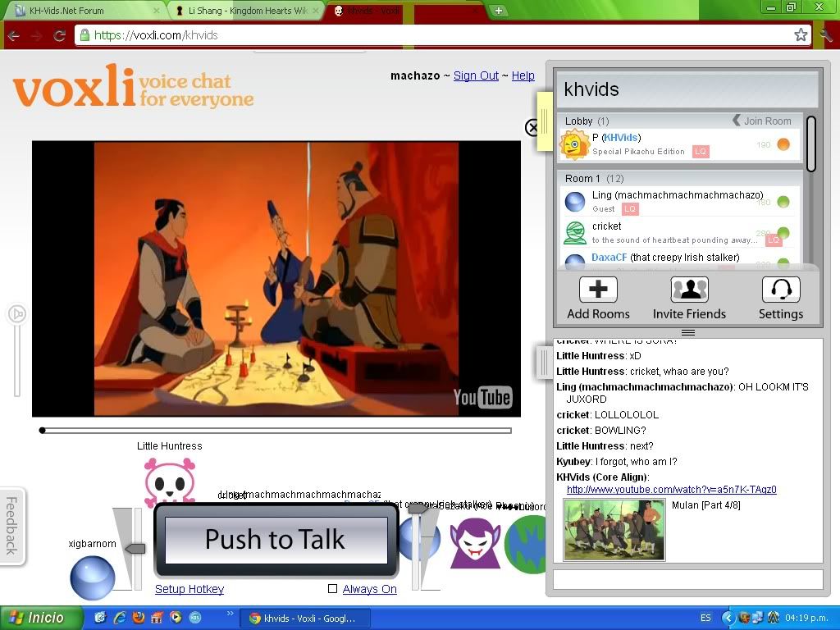Click the KHVids username link in Lobby

[621, 138]
